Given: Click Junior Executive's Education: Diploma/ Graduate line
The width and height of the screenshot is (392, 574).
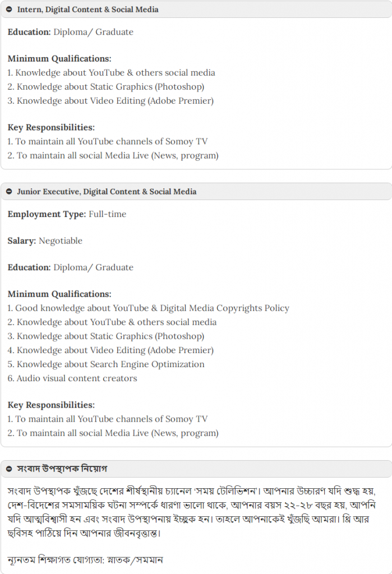Looking at the screenshot, I should 70,267.
